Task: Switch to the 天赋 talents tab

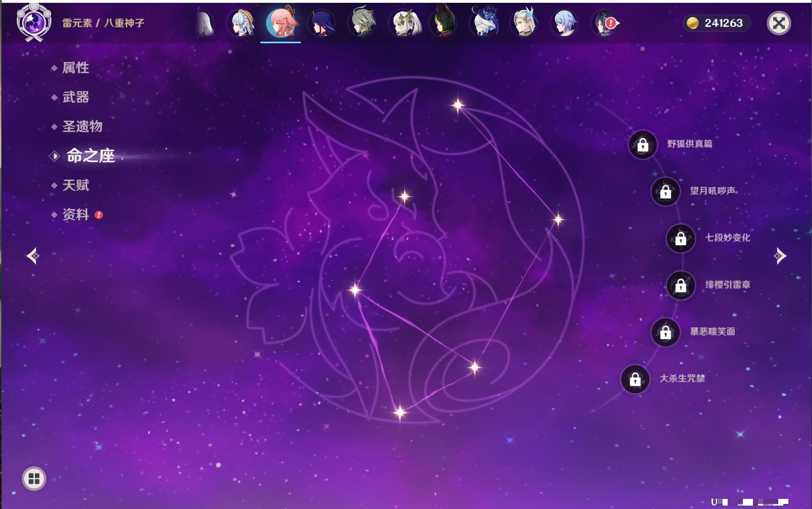Action: tap(75, 186)
